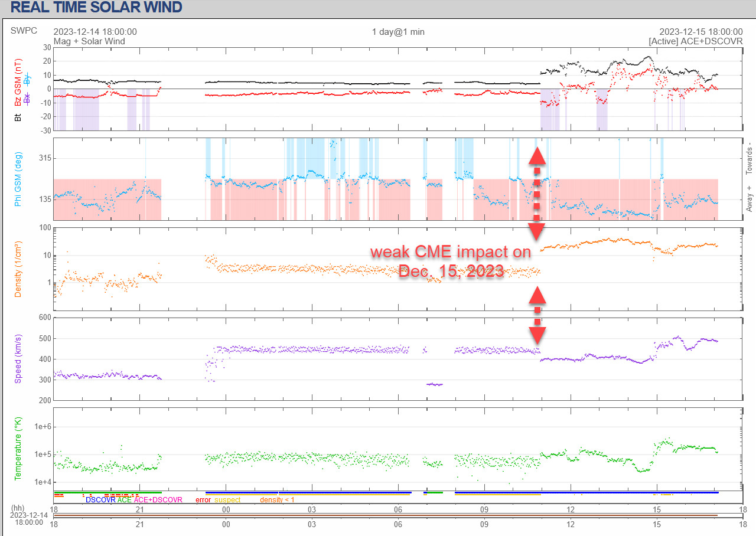Click the green ACE legend entry
Viewport: 756px width, 536px height.
click(125, 500)
